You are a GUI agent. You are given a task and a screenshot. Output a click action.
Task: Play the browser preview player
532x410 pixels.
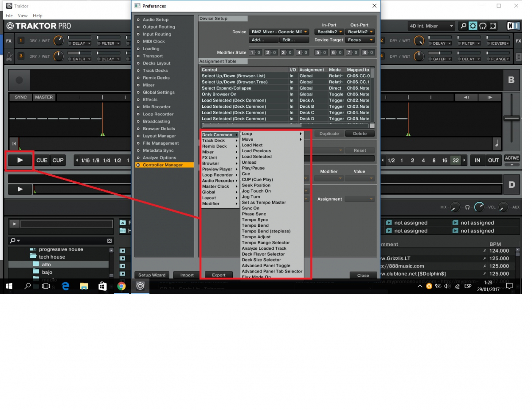[x=14, y=224]
